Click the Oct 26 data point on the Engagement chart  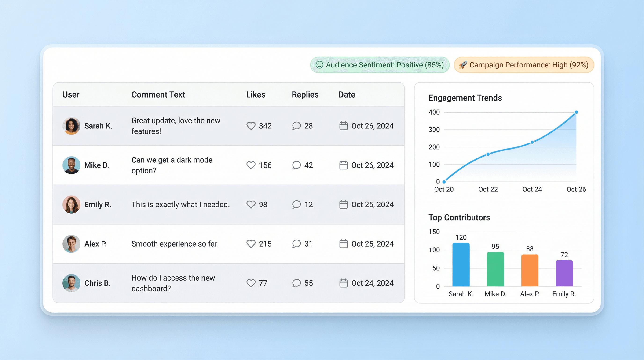pos(576,112)
